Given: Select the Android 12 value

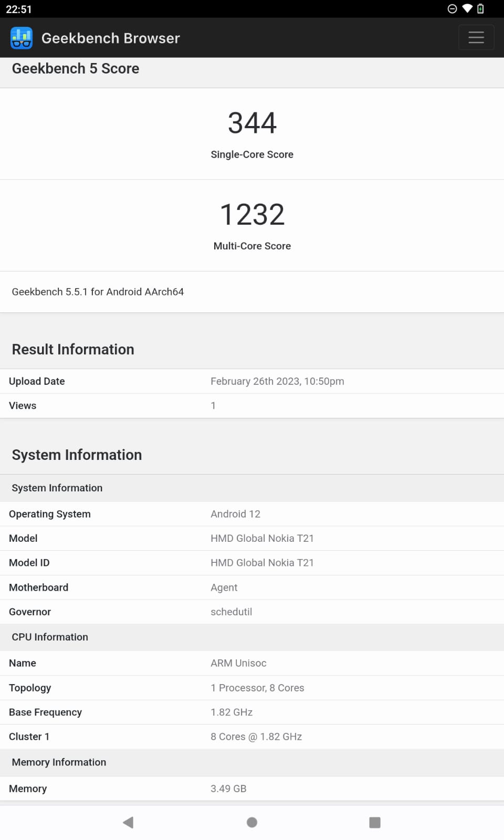Looking at the screenshot, I should [x=235, y=514].
